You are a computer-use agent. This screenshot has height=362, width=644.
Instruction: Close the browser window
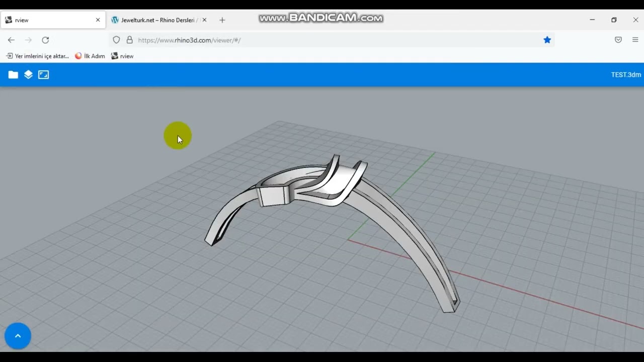[635, 20]
